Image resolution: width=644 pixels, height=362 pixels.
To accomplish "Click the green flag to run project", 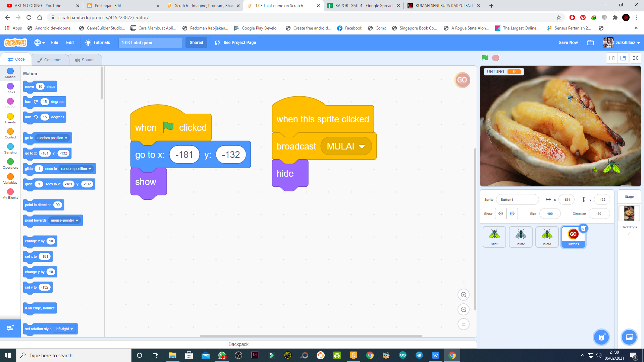I will [485, 58].
